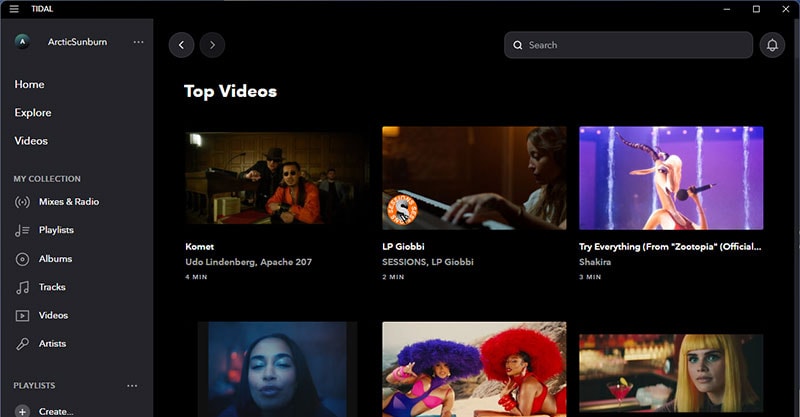Close the TIDAL window
Screen dimensions: 800x417
tap(786, 9)
